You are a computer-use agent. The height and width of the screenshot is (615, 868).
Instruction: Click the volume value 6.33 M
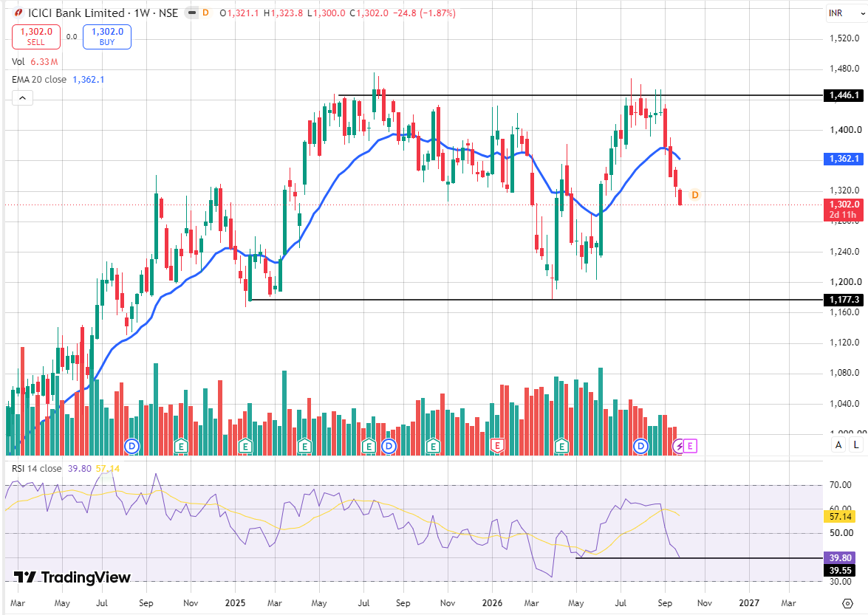(44, 62)
